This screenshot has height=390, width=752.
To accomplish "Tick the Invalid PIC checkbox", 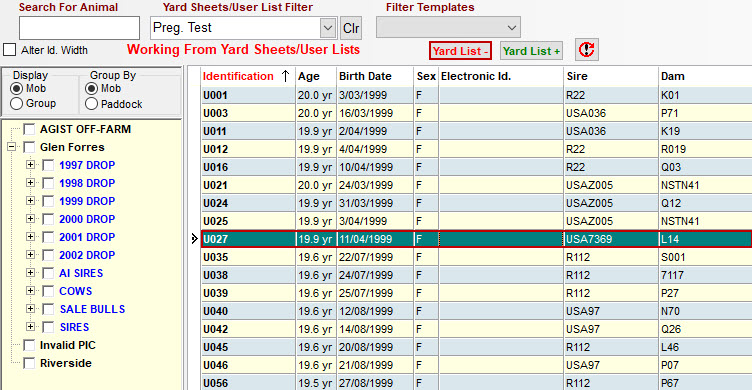I will pos(29,345).
